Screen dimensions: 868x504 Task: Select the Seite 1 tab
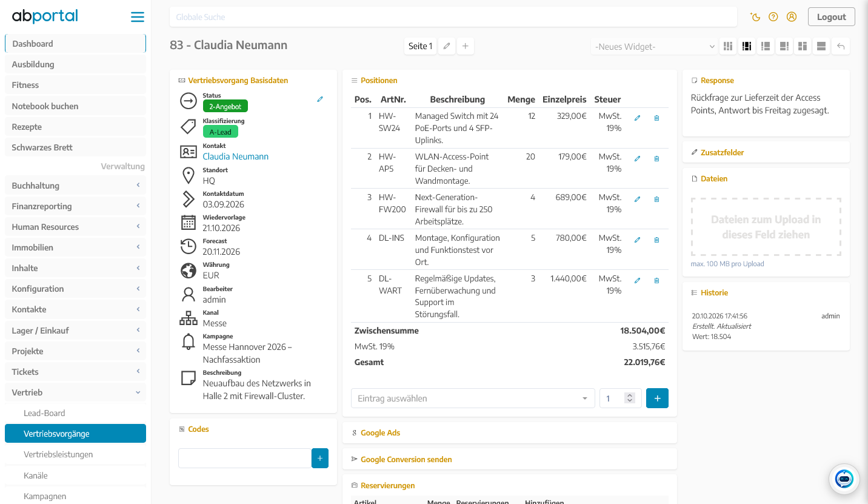coord(420,46)
